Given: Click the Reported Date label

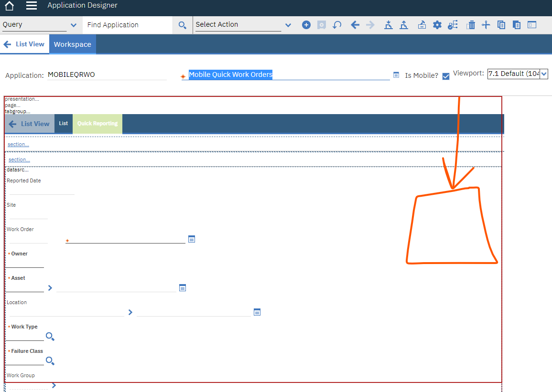Looking at the screenshot, I should pos(24,180).
